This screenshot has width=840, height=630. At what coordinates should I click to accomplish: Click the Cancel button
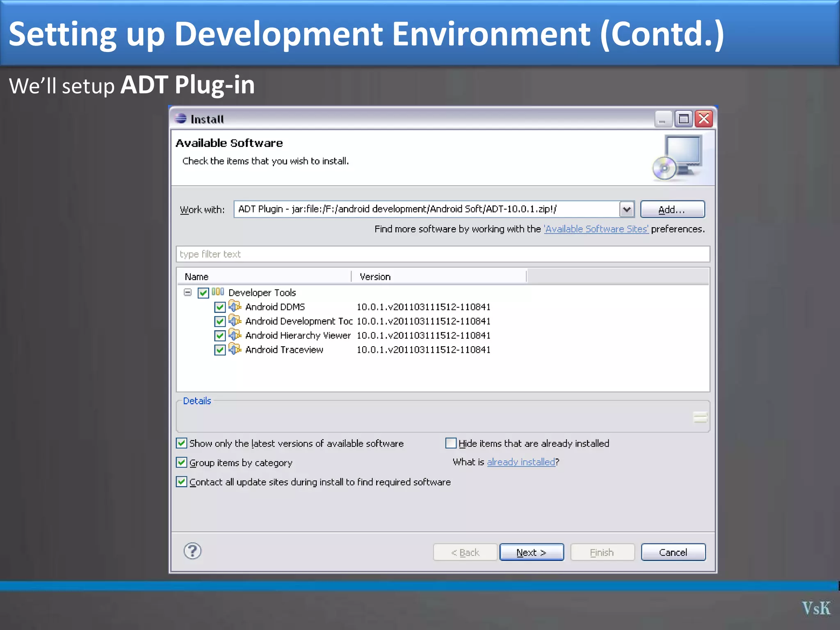(x=673, y=552)
